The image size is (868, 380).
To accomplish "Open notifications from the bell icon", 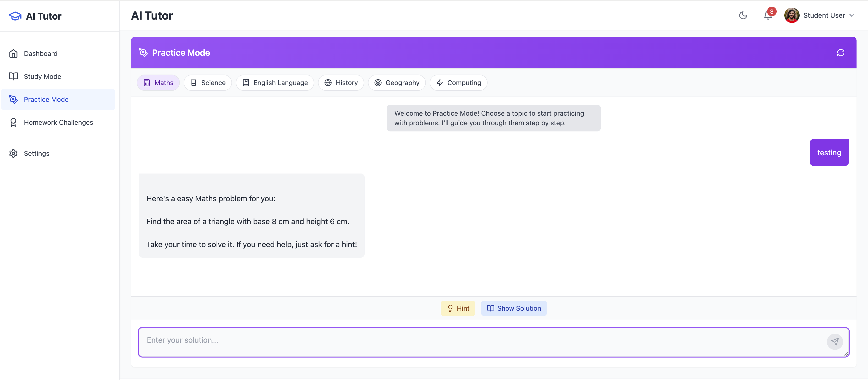I will point(768,16).
